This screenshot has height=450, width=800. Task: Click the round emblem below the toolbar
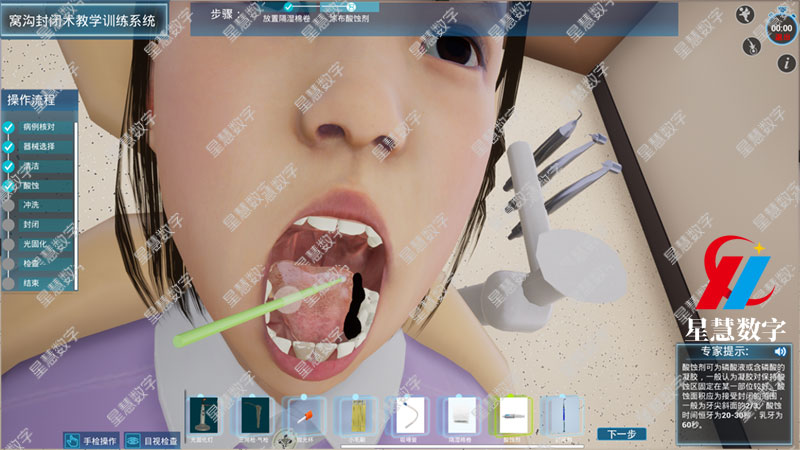[x=285, y=440]
